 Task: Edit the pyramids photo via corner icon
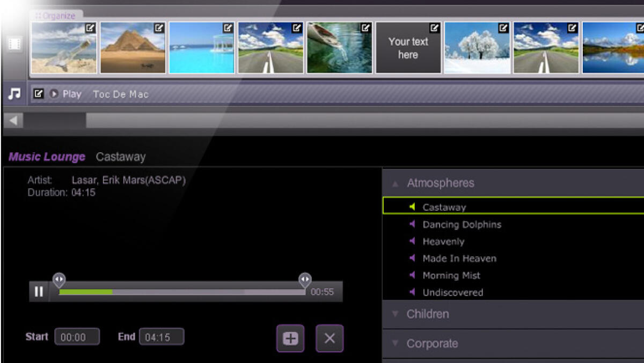(159, 28)
